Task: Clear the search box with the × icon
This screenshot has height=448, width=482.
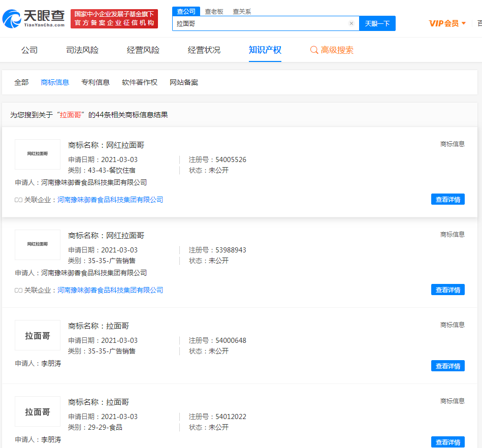Action: (351, 23)
